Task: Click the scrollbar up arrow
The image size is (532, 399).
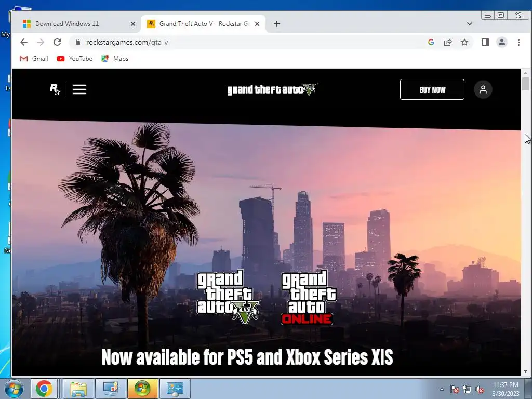Action: coord(525,73)
